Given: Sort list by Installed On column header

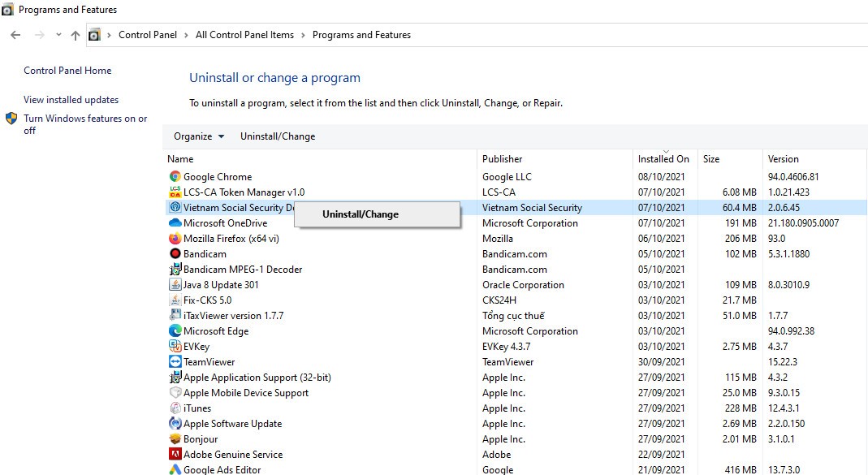Looking at the screenshot, I should coord(663,159).
